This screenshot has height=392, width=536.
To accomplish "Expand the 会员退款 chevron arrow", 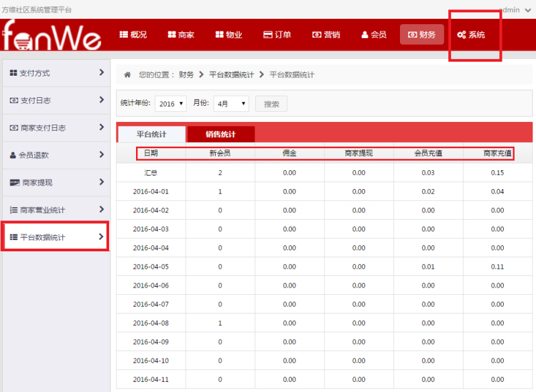I will (101, 155).
